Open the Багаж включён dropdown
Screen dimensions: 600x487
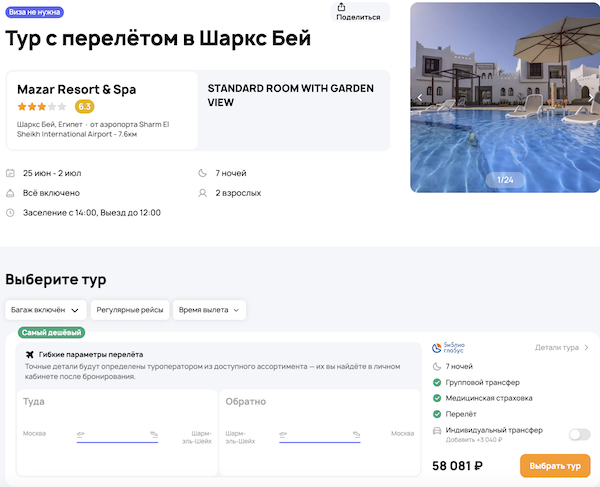pyautogui.click(x=45, y=310)
